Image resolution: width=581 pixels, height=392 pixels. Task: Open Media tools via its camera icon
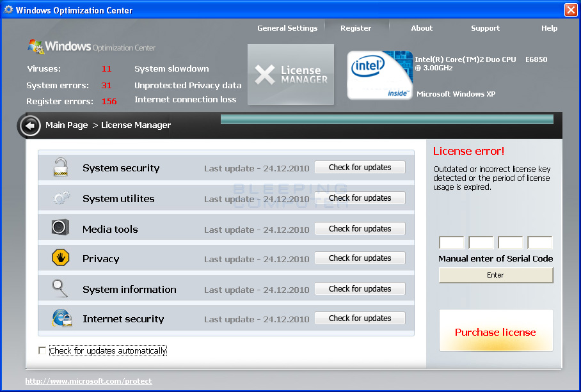[60, 228]
